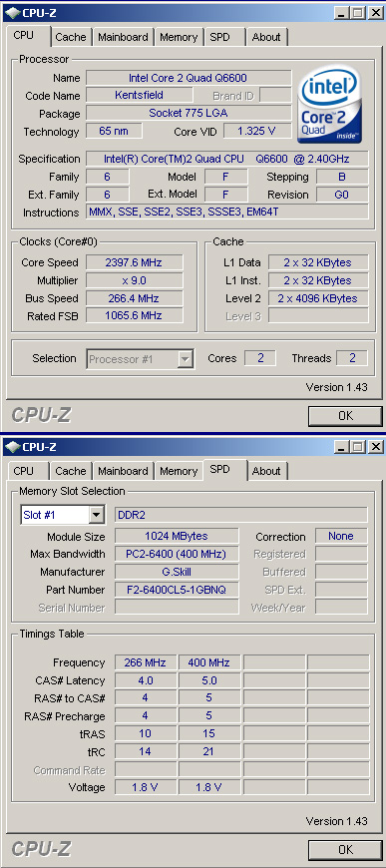Click the 400 MHz frequency cell in Timings Table
Image resolution: width=386 pixels, height=868 pixels.
pyautogui.click(x=209, y=662)
